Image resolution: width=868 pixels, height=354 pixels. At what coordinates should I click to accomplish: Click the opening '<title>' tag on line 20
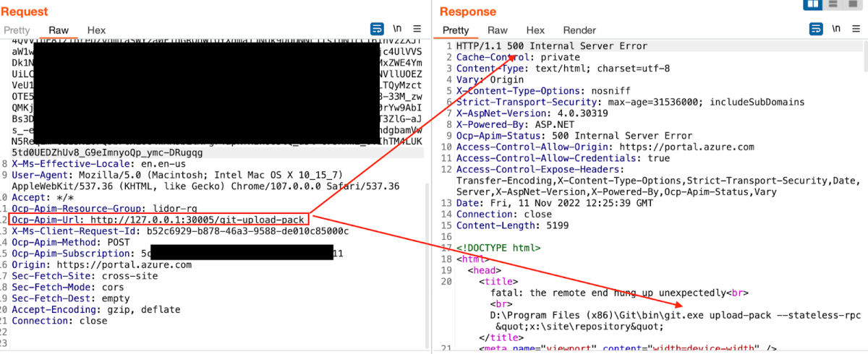498,282
